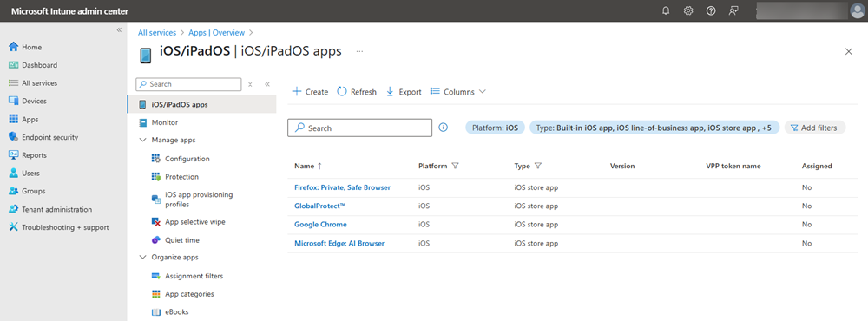Click the Platform column filter icon
The height and width of the screenshot is (321, 868).
(x=456, y=166)
